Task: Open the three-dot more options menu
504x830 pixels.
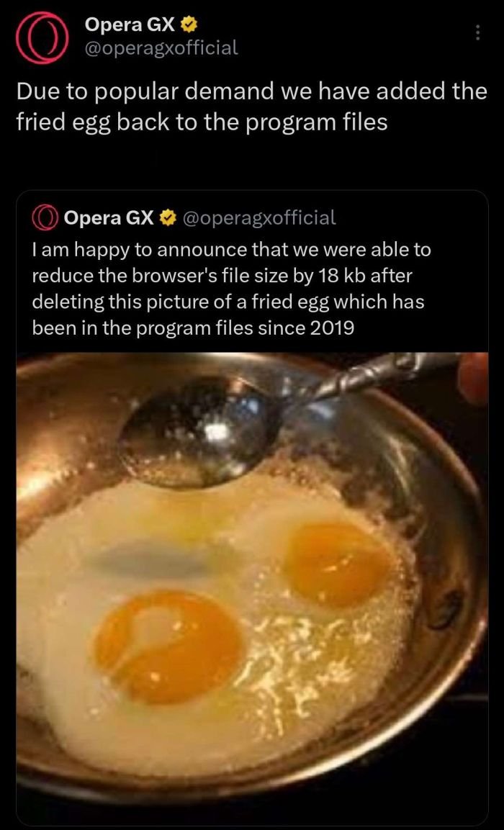Action: [x=477, y=33]
